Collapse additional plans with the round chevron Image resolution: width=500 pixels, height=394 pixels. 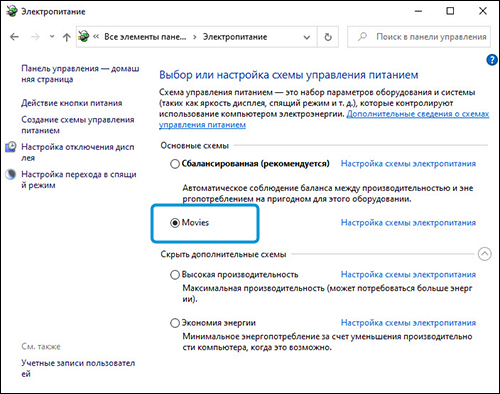click(484, 254)
